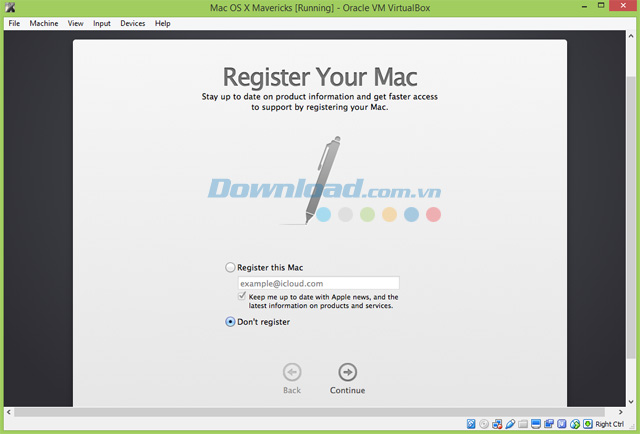Click the hard disk activity status icon
The image size is (640, 434).
click(x=471, y=424)
